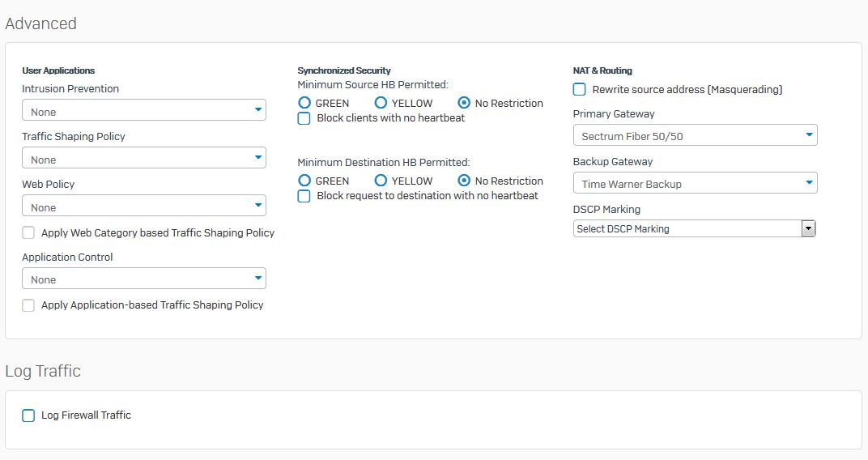Choose No Restriction for Minimum Destination HB
The image size is (868, 460).
pyautogui.click(x=464, y=181)
